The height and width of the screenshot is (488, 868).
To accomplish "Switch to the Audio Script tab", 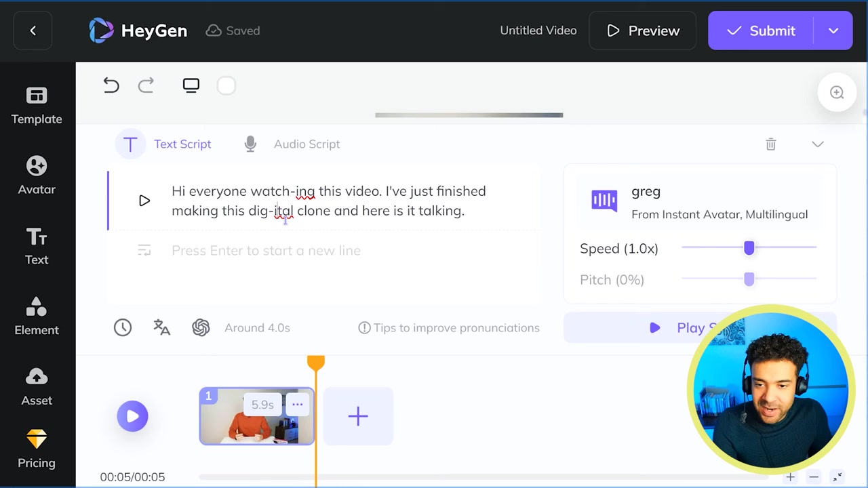I will (292, 144).
